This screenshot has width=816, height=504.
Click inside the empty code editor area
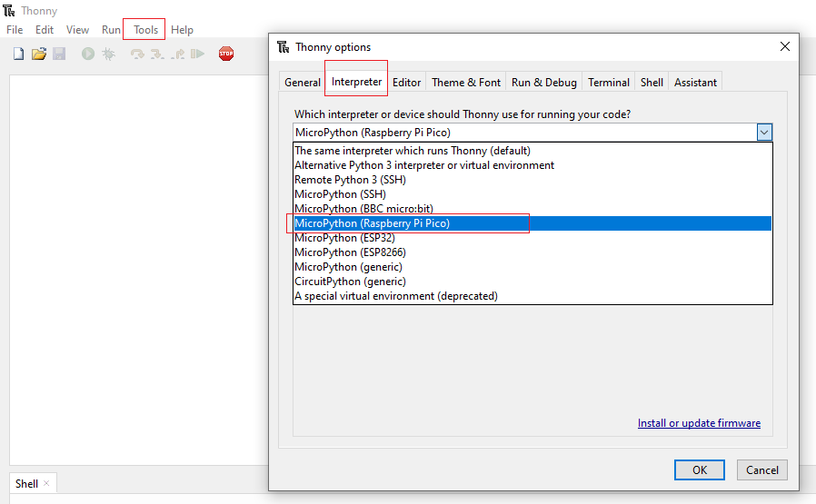pyautogui.click(x=138, y=270)
